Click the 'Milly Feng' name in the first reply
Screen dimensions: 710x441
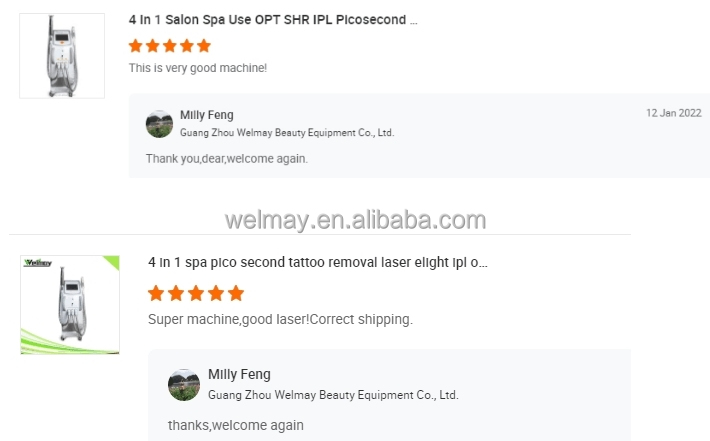pyautogui.click(x=207, y=115)
